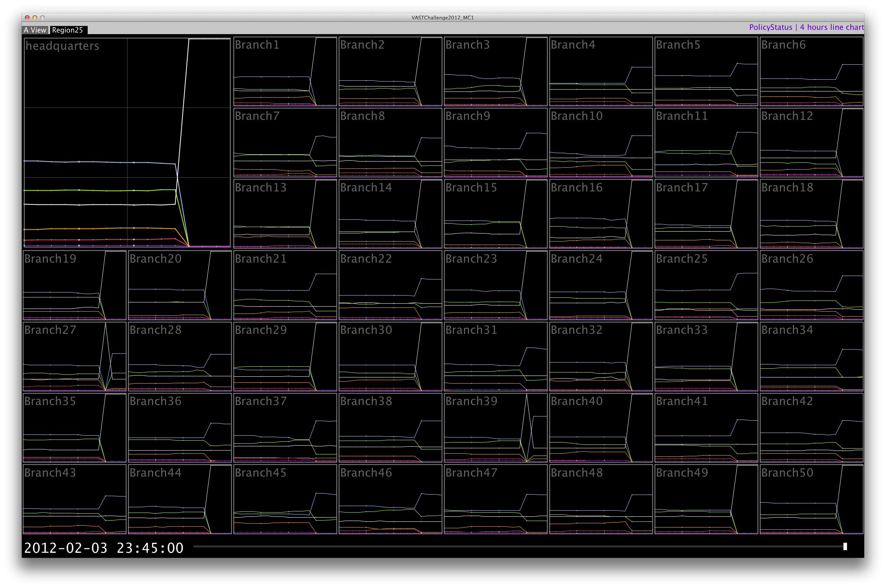Image resolution: width=886 pixels, height=588 pixels.
Task: Switch to the A View tab
Action: 35,30
